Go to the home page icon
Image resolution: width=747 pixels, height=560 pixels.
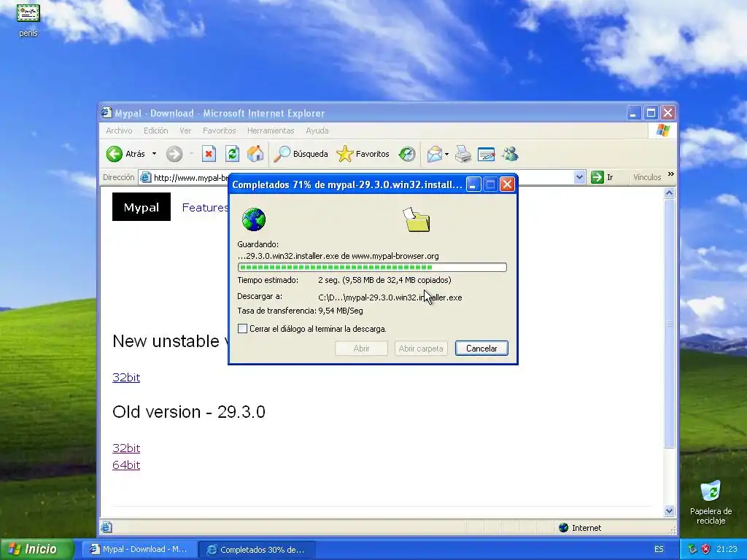pyautogui.click(x=255, y=154)
